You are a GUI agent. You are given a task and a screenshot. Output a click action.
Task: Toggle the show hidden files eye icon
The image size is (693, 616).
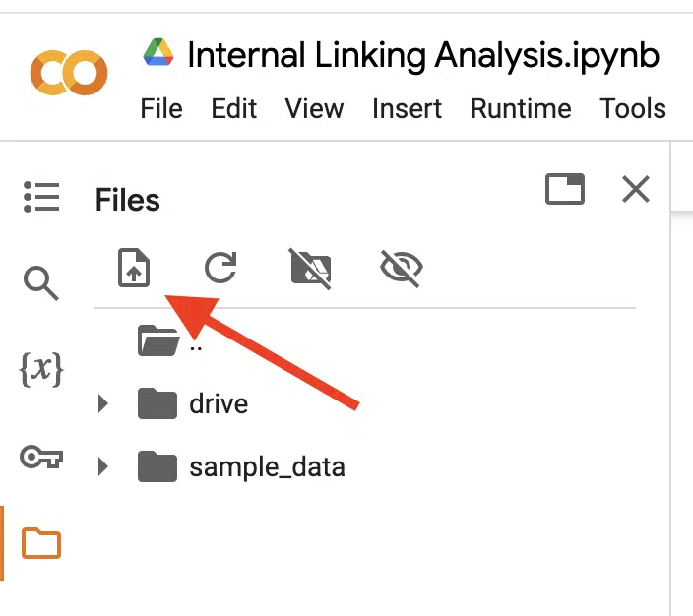(402, 268)
